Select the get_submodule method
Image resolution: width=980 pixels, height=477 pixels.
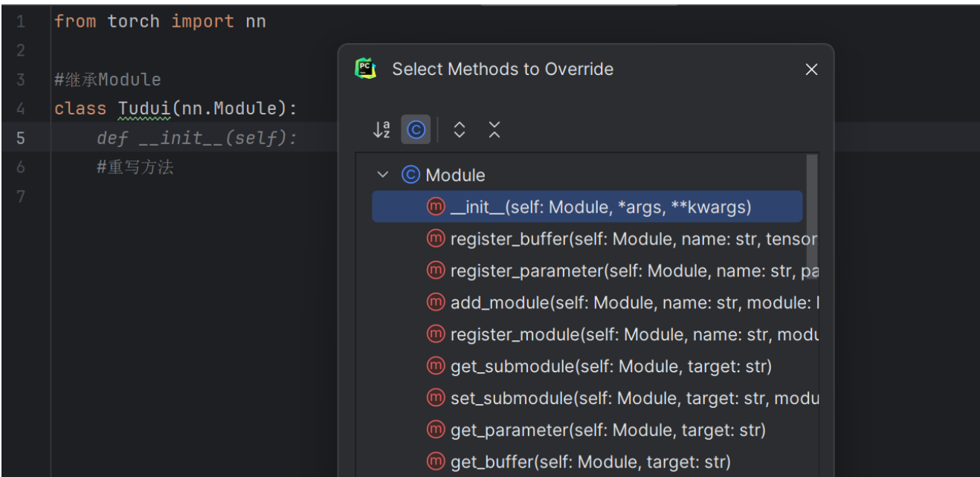610,367
